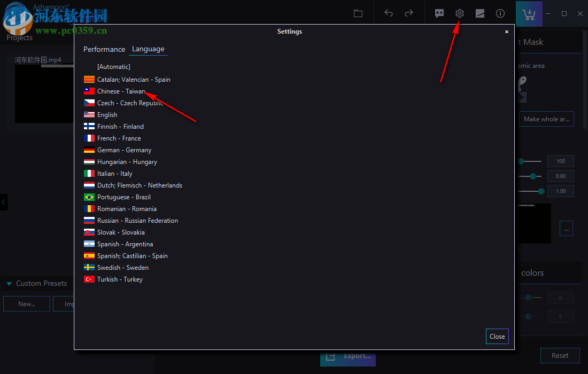Click the Close button in Settings
Image resolution: width=588 pixels, height=374 pixels.
[497, 337]
